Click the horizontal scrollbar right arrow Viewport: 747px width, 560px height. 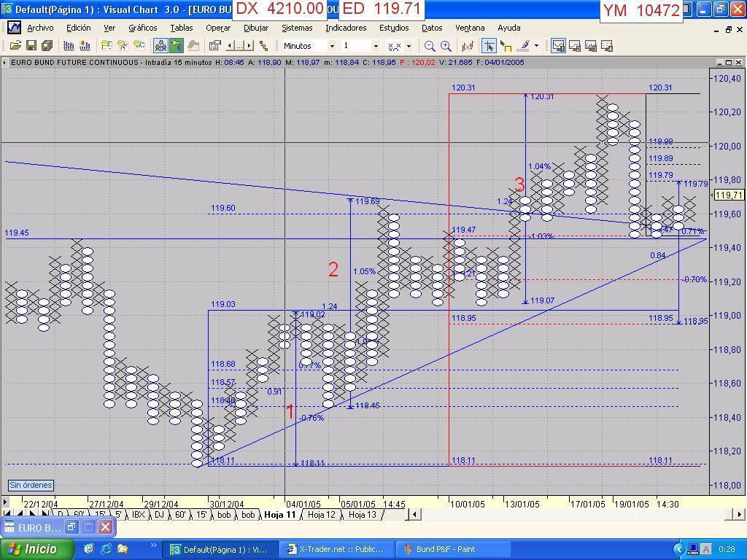(x=739, y=514)
